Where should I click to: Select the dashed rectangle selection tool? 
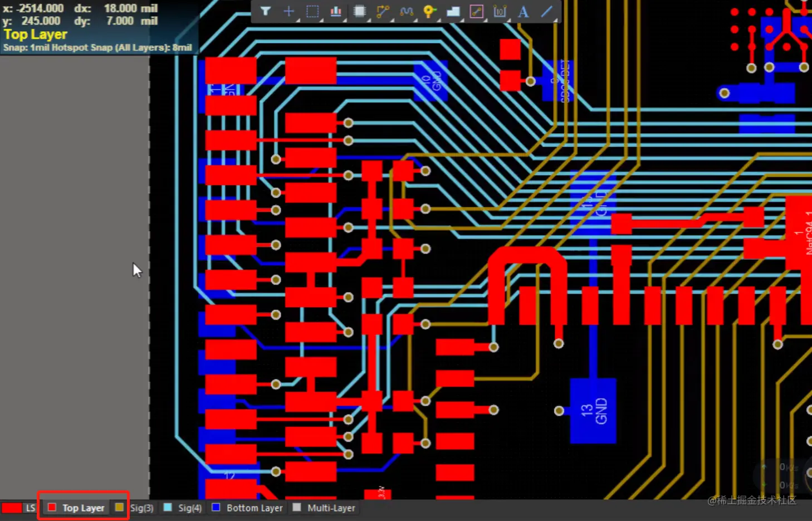pyautogui.click(x=312, y=11)
